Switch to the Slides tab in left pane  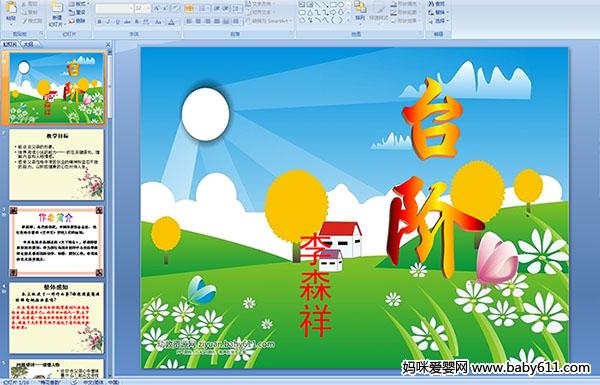click(x=10, y=44)
